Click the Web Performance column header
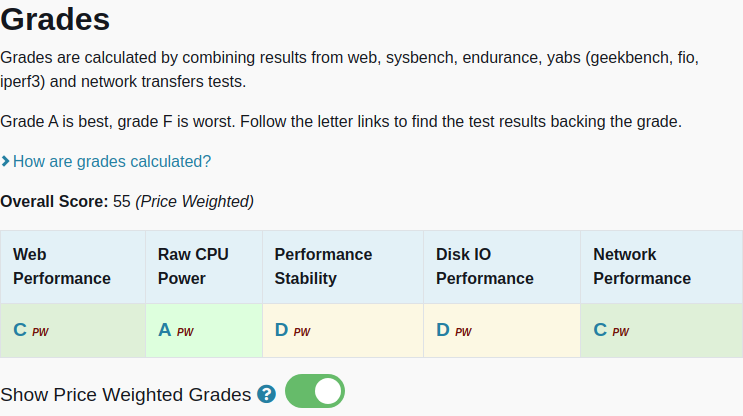The image size is (743, 416). [x=62, y=266]
